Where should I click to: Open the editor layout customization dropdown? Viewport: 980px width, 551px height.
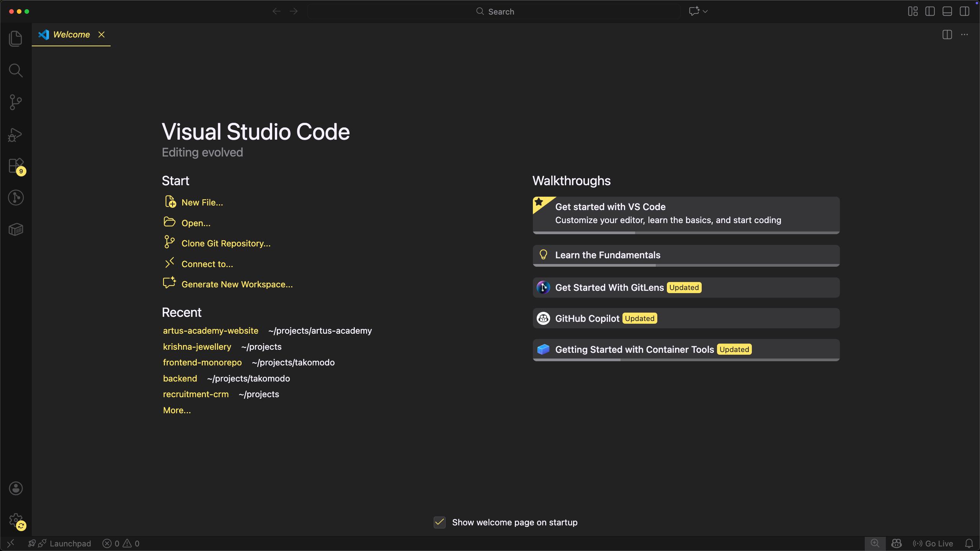[912, 11]
